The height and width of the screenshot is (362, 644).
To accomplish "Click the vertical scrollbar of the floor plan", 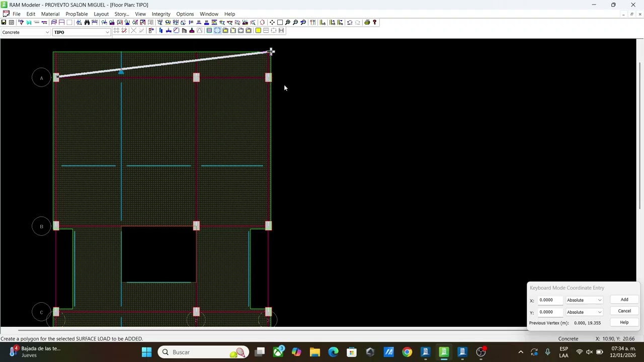I will pos(640,136).
